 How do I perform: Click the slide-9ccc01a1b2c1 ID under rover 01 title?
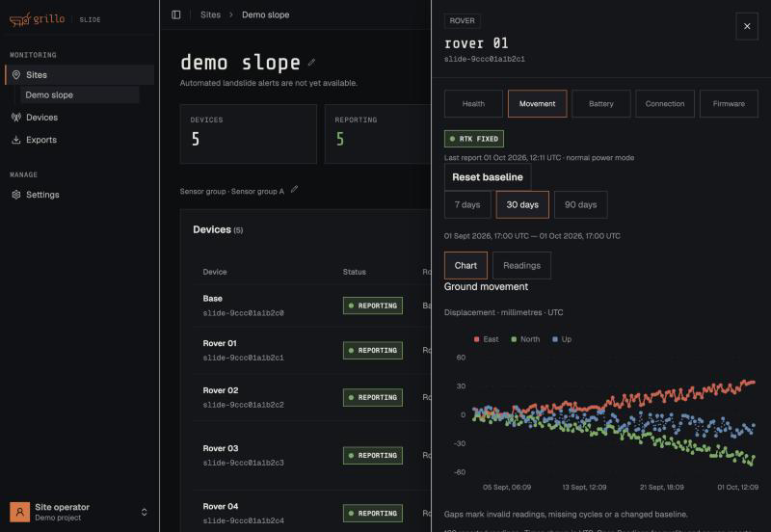coord(485,59)
